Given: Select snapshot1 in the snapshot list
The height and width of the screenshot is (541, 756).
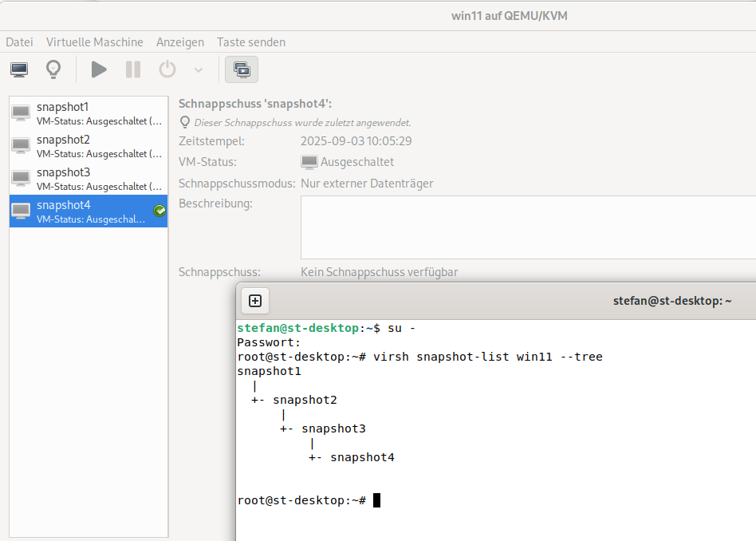Looking at the screenshot, I should tap(88, 113).
